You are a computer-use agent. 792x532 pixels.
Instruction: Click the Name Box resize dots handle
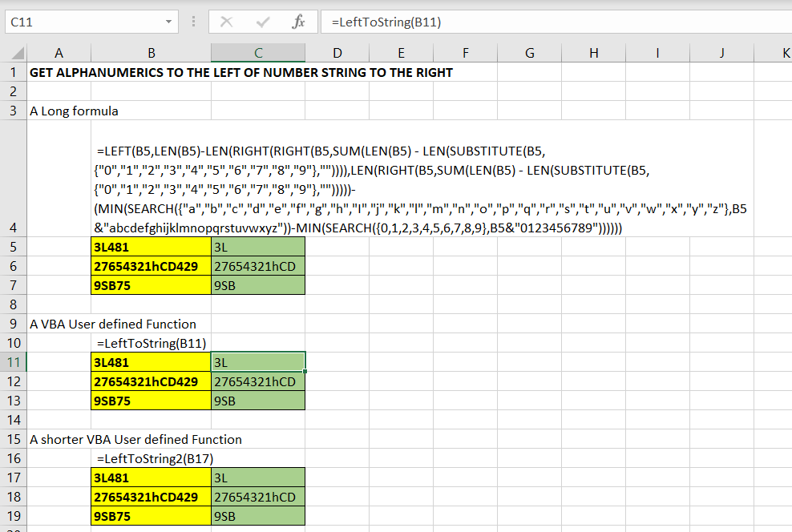pyautogui.click(x=193, y=22)
